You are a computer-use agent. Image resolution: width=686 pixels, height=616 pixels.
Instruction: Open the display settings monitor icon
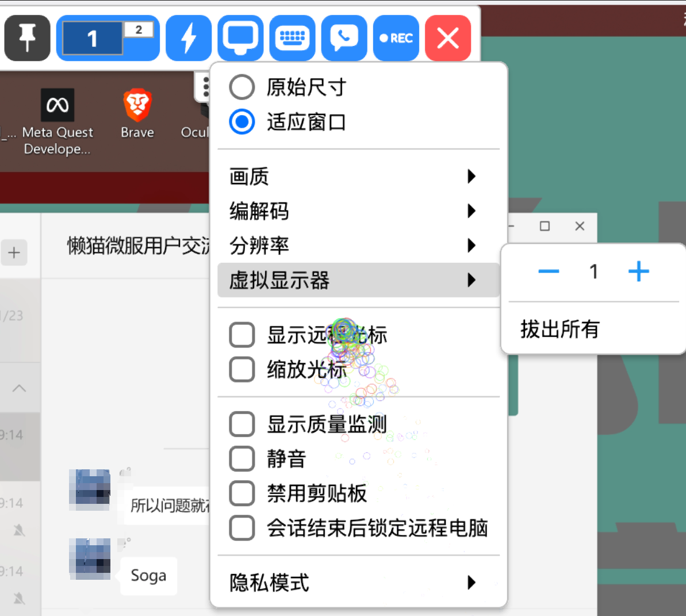[x=240, y=38]
